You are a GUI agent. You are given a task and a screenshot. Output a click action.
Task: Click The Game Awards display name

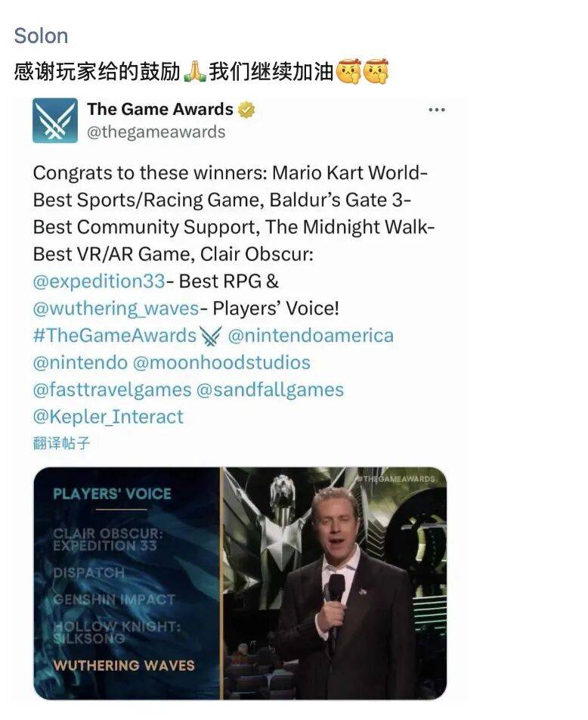coord(160,109)
